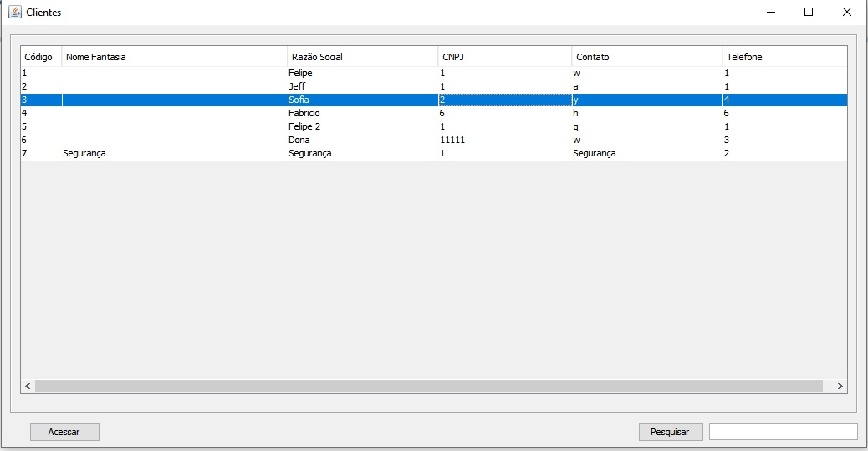Close the Clientes window
The height and width of the screenshot is (451, 868).
[x=847, y=12]
